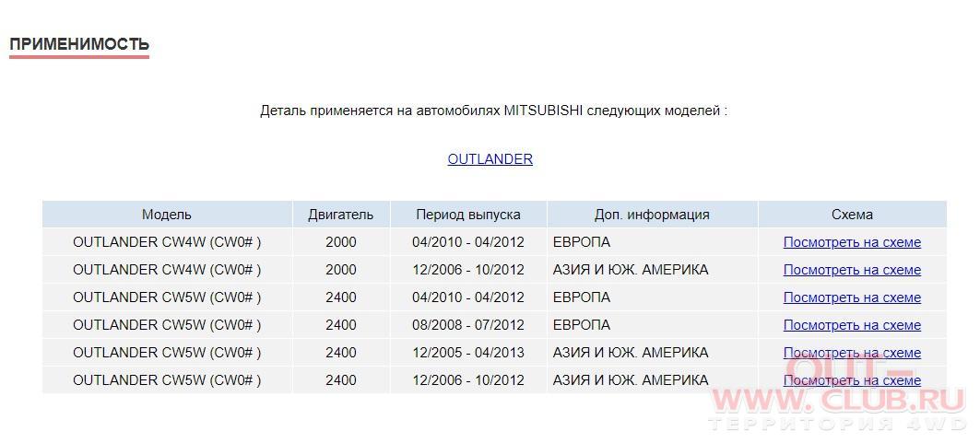This screenshot has height=443, width=980.
Task: Click the Модель column header
Action: [167, 215]
